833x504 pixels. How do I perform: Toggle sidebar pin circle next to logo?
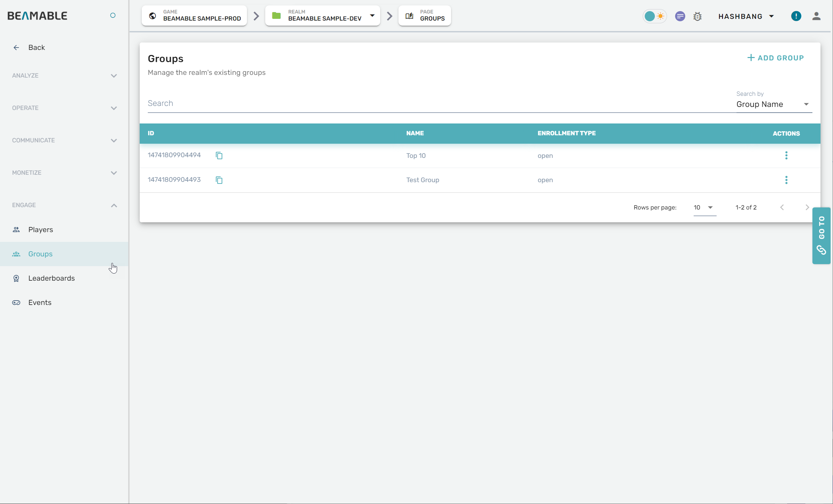pos(113,16)
